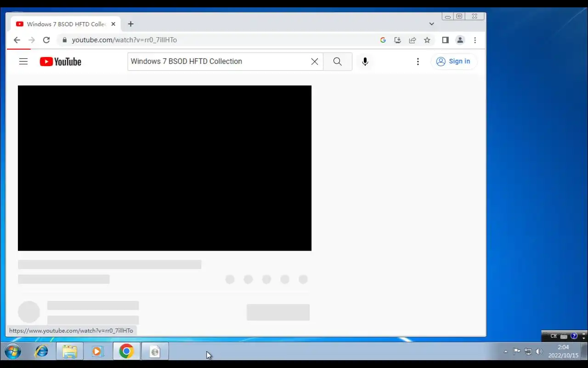Open a new Chrome tab

[x=130, y=24]
